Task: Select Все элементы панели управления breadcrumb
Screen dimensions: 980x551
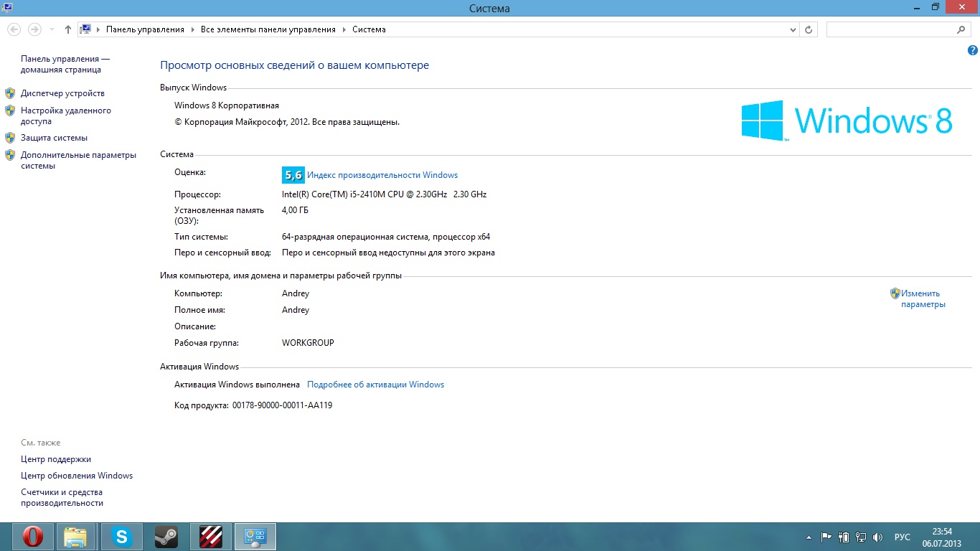Action: [268, 29]
